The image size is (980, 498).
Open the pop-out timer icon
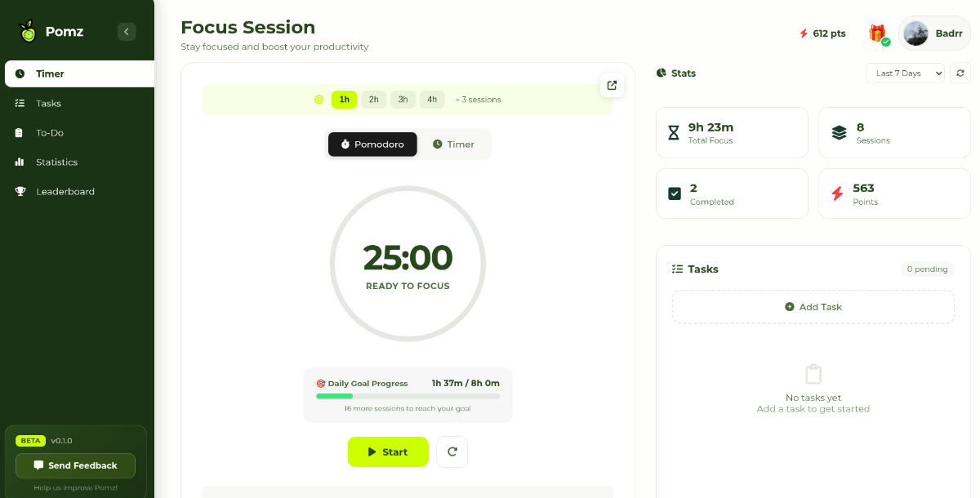click(612, 85)
